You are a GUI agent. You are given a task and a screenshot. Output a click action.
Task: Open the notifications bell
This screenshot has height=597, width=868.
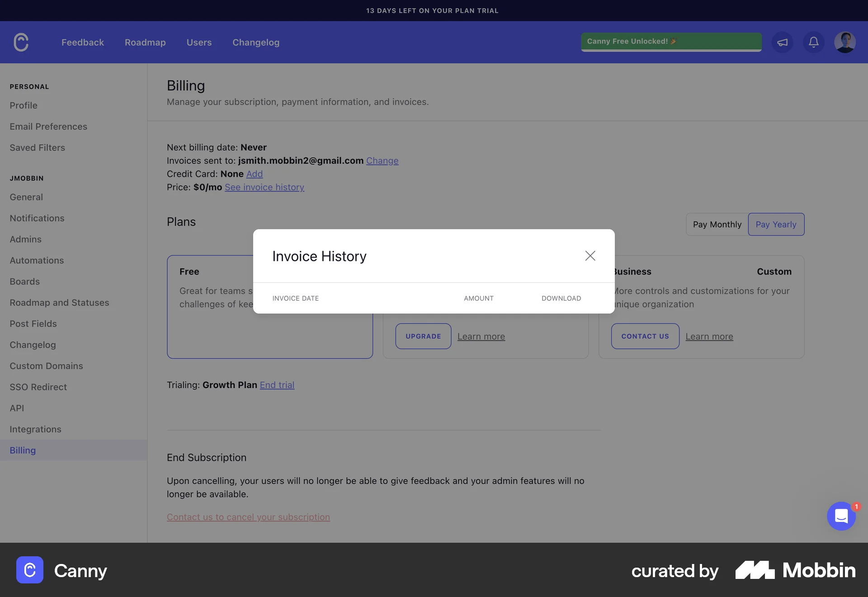[813, 42]
